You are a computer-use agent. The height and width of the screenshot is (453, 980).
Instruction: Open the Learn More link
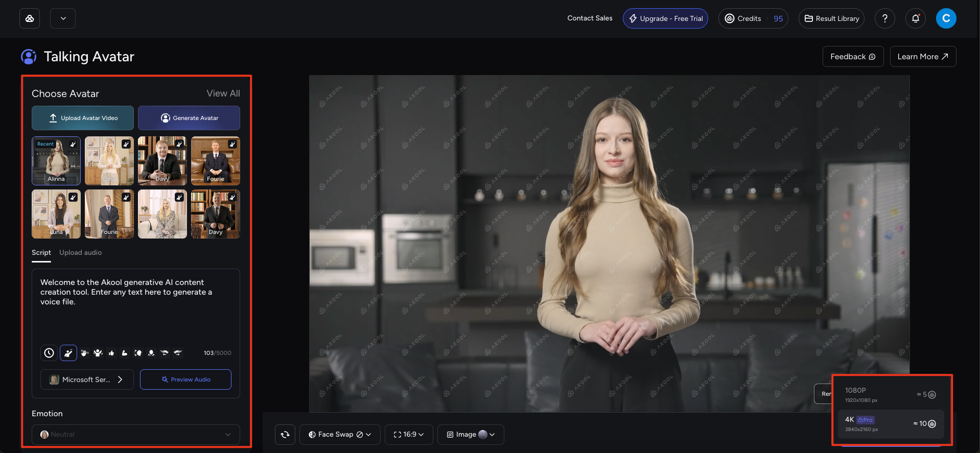click(923, 57)
